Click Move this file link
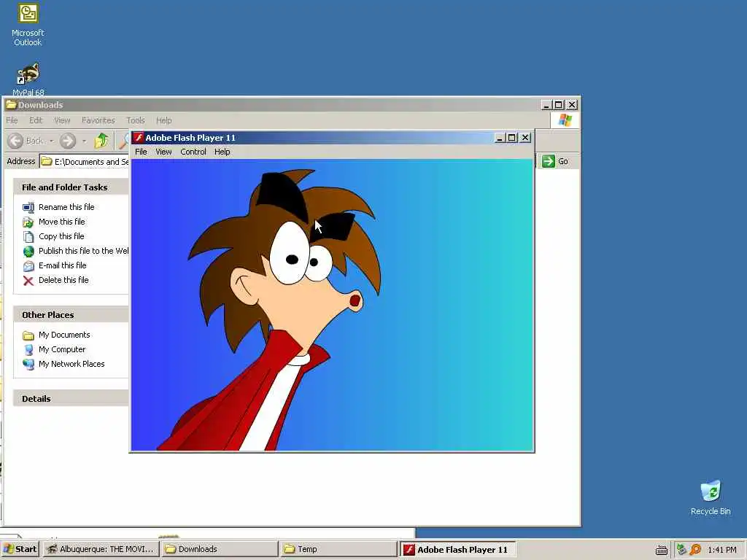The height and width of the screenshot is (560, 747). click(x=61, y=222)
